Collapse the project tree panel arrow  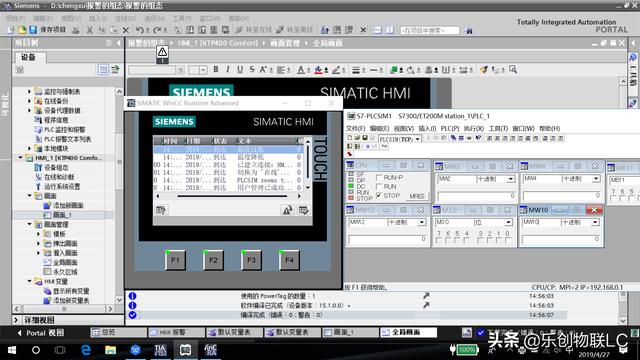coord(118,43)
